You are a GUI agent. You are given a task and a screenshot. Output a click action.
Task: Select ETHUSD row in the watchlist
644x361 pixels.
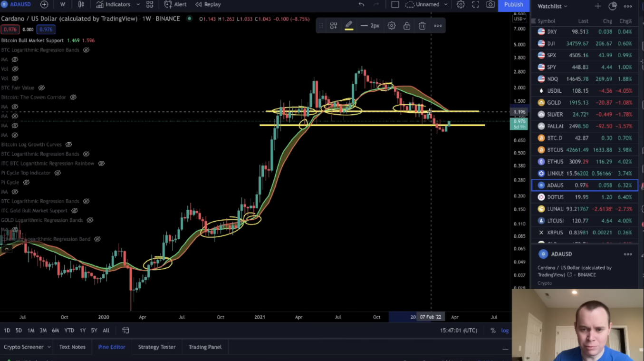(x=585, y=162)
